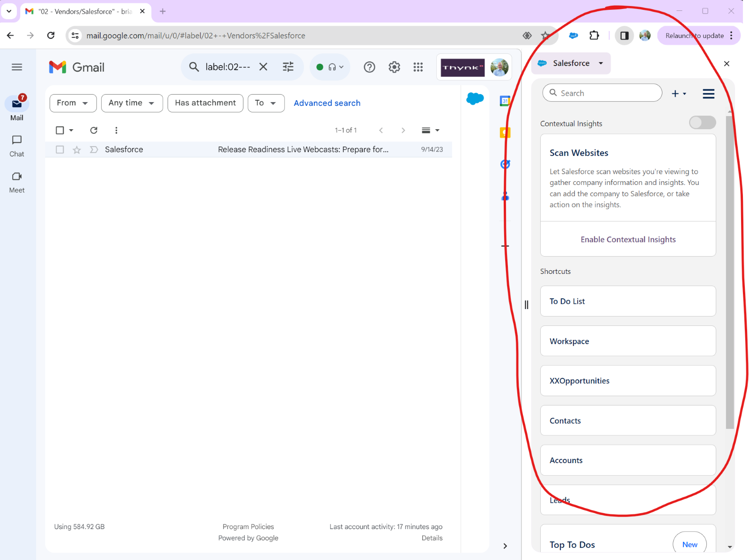Focus the Gmail label search field

tap(228, 67)
